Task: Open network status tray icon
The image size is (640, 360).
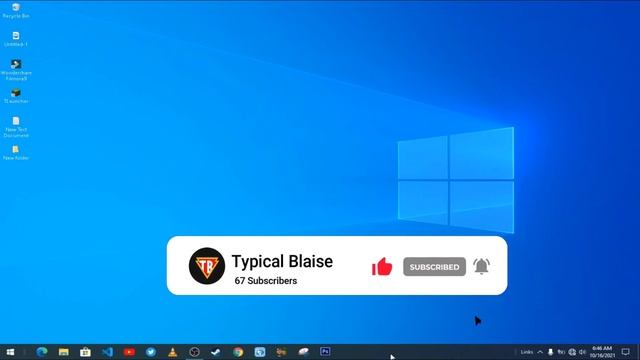Action: click(x=572, y=352)
